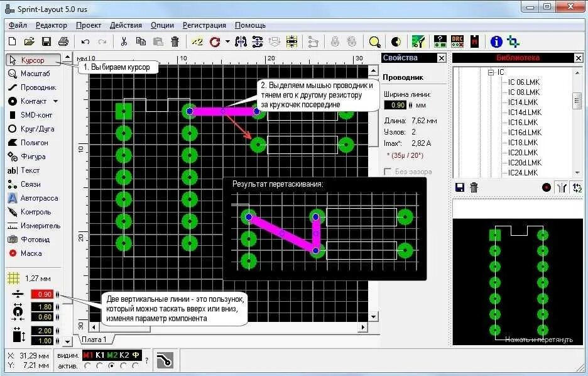The width and height of the screenshot is (588, 376).
Task: Open the Фотовид photo view
Action: [29, 240]
